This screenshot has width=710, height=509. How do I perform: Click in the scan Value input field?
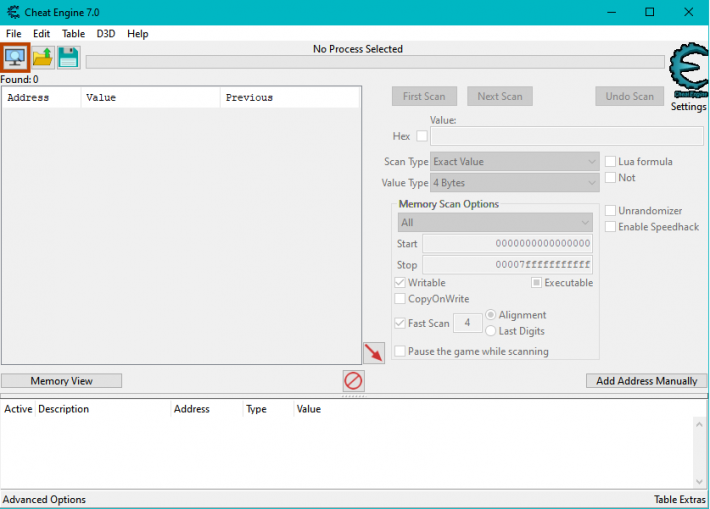tap(567, 136)
